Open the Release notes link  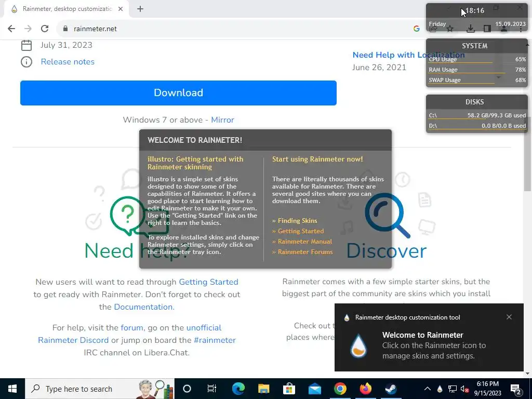(x=68, y=62)
